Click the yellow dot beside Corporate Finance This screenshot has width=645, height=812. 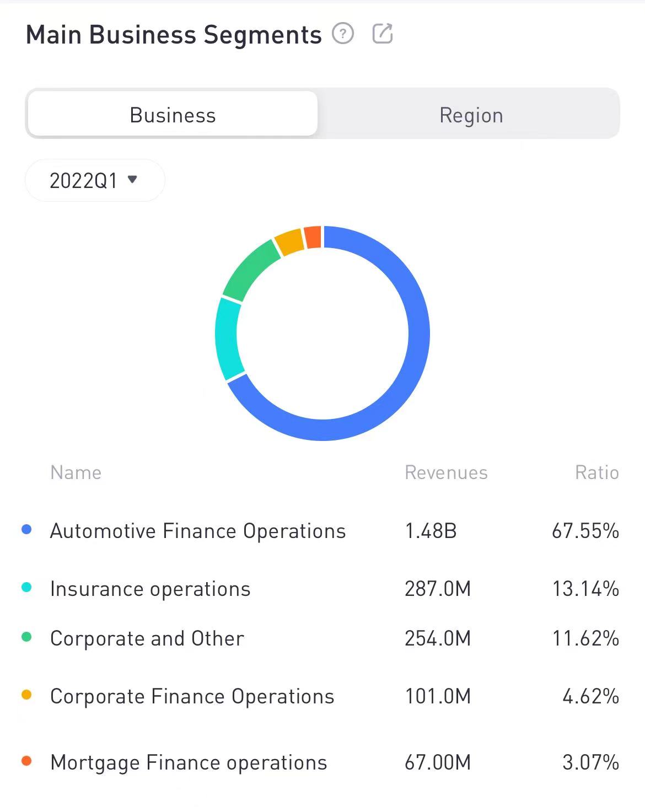[x=26, y=695]
